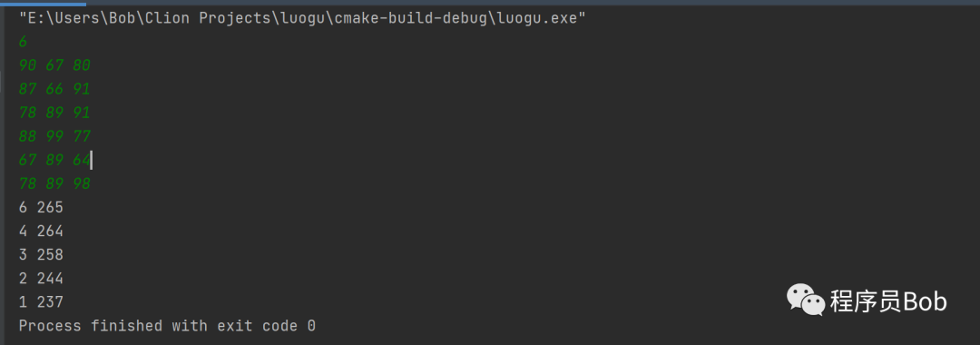Place the caret after "67 89 64"

click(92, 161)
